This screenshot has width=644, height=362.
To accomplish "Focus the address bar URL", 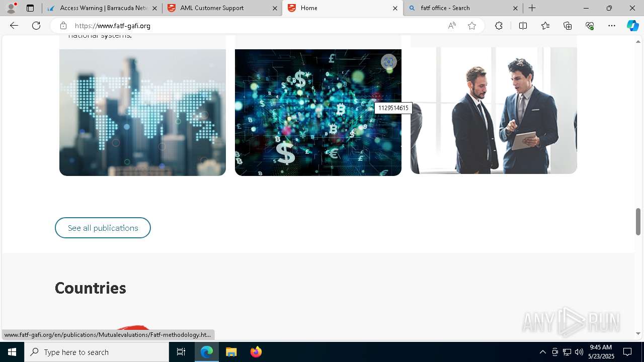I will click(x=113, y=26).
